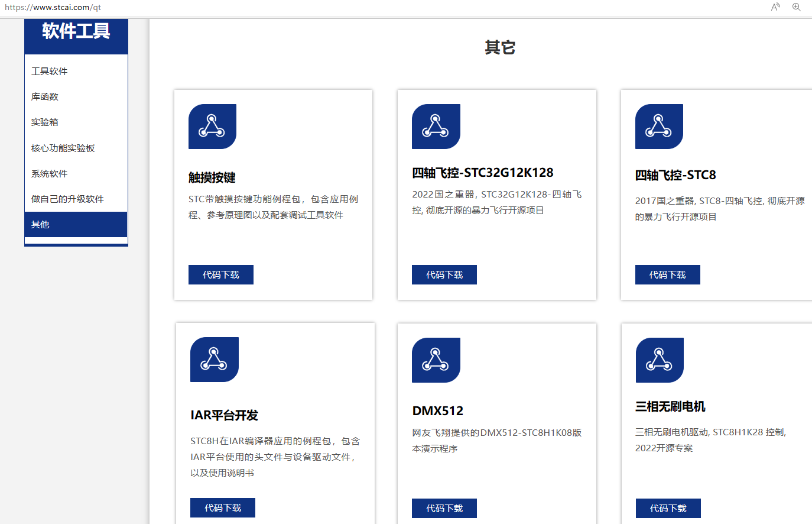The image size is (812, 524).
Task: Click 代码下载 under IAR平台开发
Action: point(223,507)
